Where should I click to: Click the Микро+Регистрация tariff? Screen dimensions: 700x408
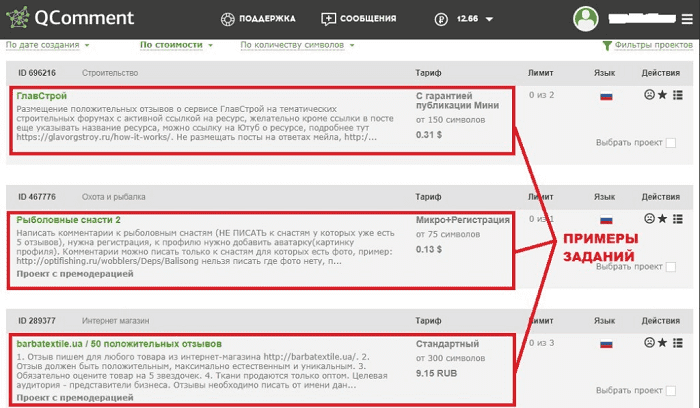[462, 220]
